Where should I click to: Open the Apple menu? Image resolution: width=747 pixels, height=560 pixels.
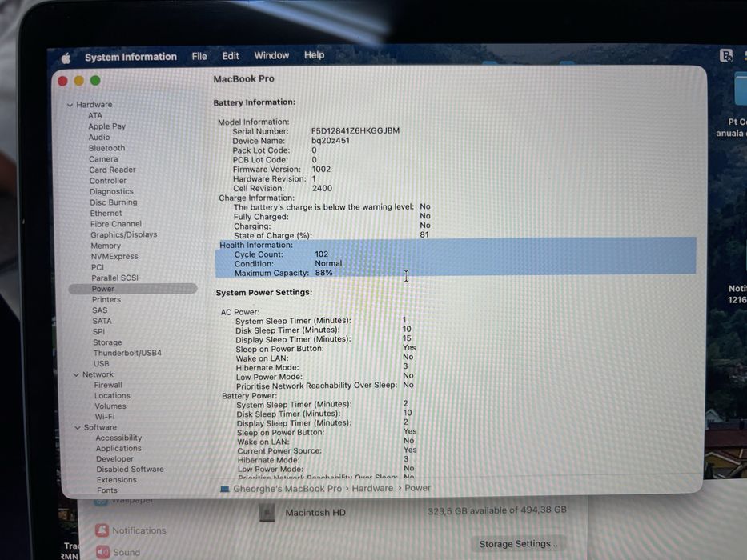66,58
